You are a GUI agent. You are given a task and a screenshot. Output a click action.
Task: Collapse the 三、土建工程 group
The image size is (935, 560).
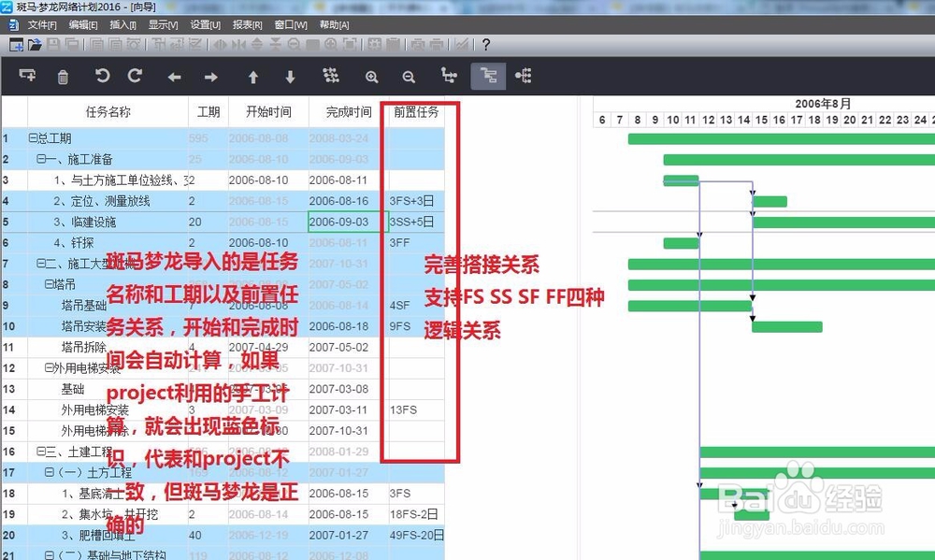tap(40, 452)
